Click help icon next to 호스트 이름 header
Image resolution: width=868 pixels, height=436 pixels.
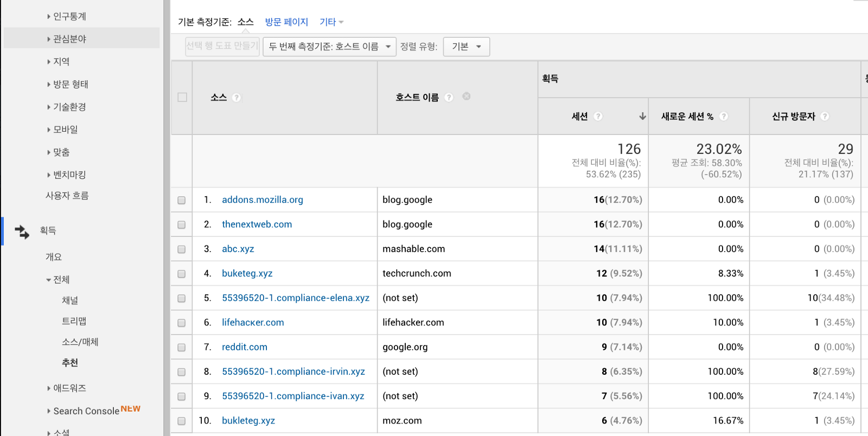(449, 98)
